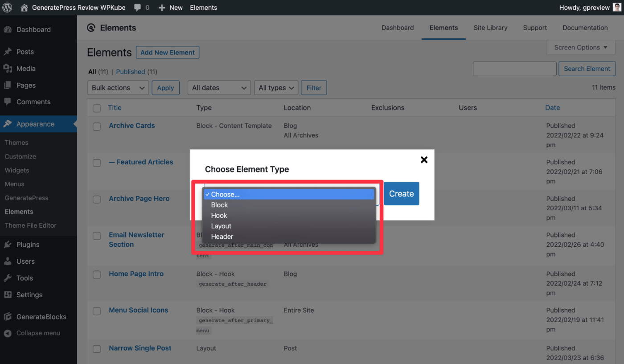Click the Settings sliders icon in sidebar

8,294
